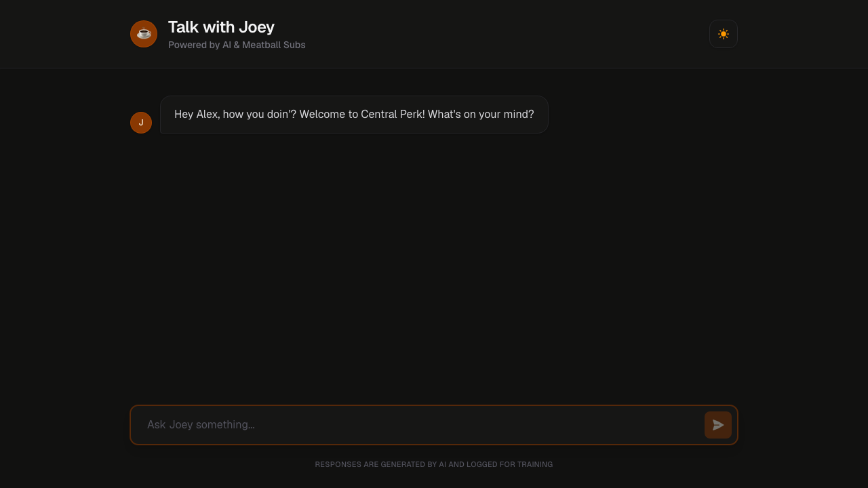
Task: Click Joey's "J" avatar beside message
Action: tap(141, 123)
